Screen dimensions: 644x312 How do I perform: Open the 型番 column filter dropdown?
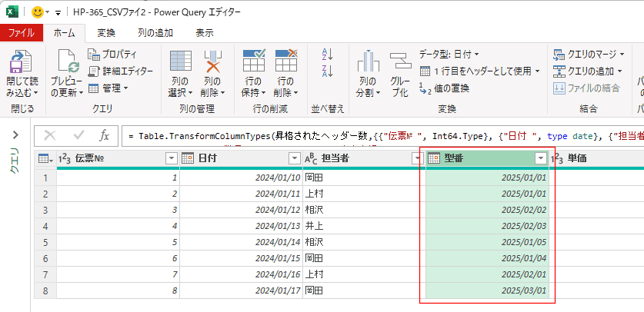pos(541,158)
